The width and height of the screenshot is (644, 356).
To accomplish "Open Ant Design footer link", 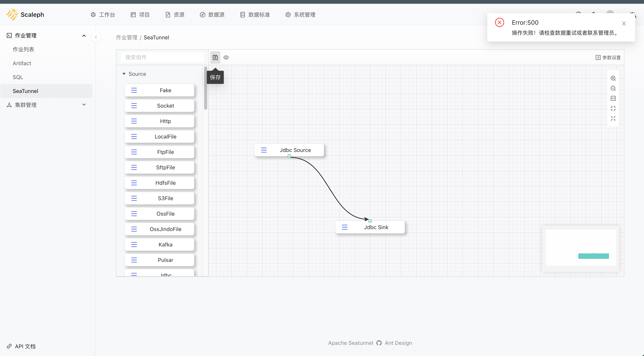I will tap(398, 343).
